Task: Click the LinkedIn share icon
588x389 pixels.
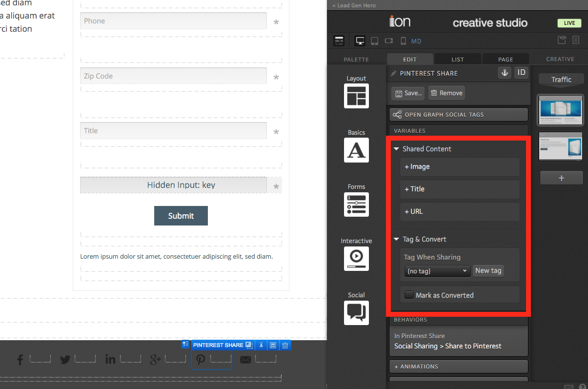Action: pyautogui.click(x=110, y=360)
